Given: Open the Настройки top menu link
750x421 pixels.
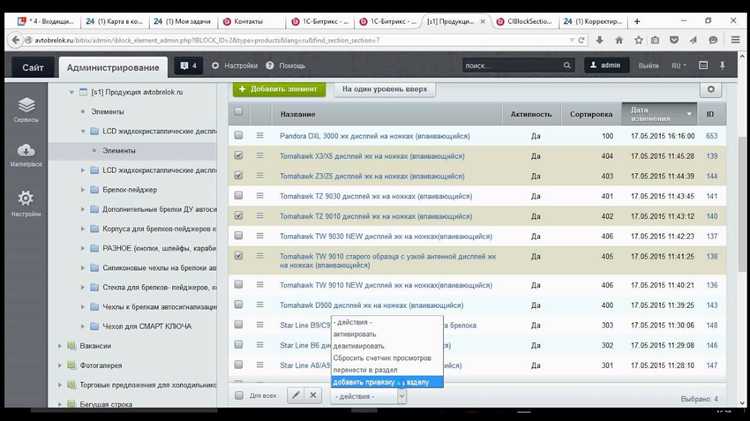Looking at the screenshot, I should (234, 66).
